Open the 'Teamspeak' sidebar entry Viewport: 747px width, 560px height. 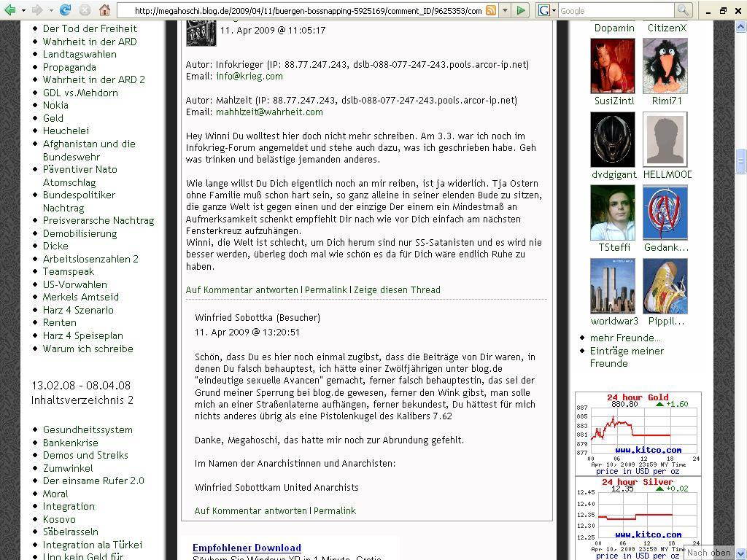[x=69, y=271]
